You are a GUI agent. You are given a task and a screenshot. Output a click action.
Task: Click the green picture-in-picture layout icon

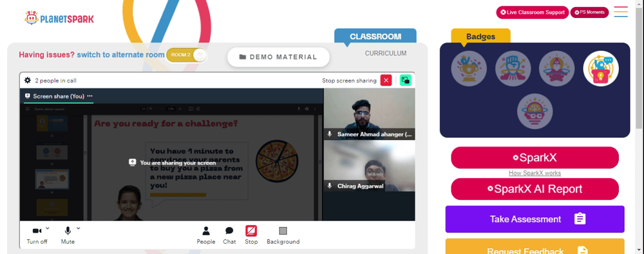pos(405,80)
